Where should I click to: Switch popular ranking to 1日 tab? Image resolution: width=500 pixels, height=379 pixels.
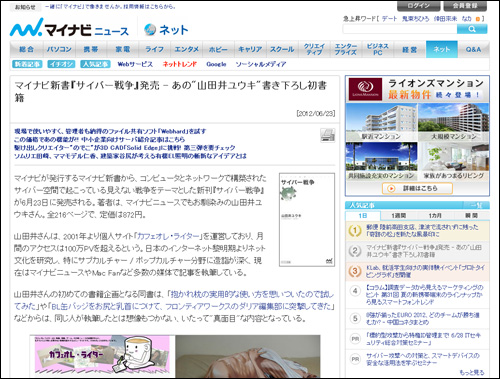click(363, 216)
